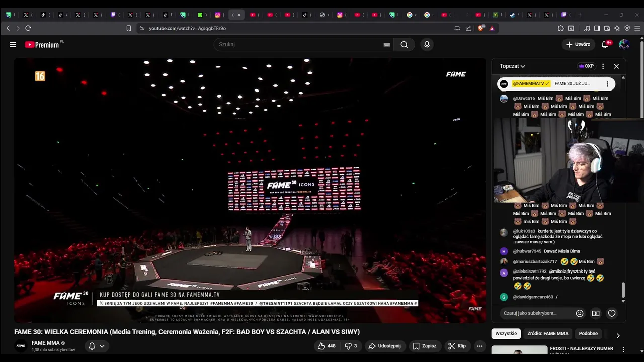Click username @Dawca16 in chat

tap(524, 98)
